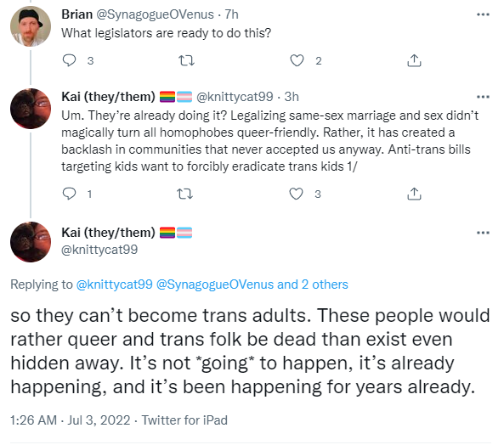Open Kai's avatar on the main tweet
This screenshot has width=504, height=445.
[31, 242]
